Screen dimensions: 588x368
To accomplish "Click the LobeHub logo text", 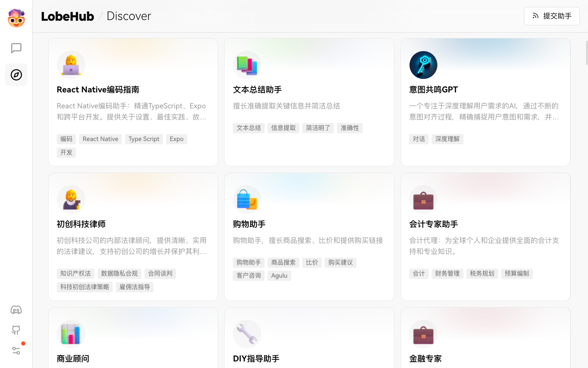I will pyautogui.click(x=67, y=16).
